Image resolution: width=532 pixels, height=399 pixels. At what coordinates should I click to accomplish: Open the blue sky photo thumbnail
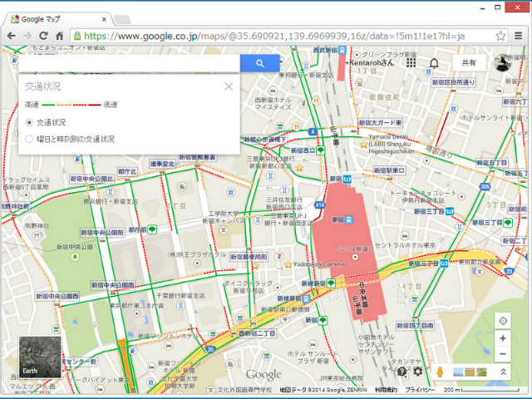coord(458,372)
